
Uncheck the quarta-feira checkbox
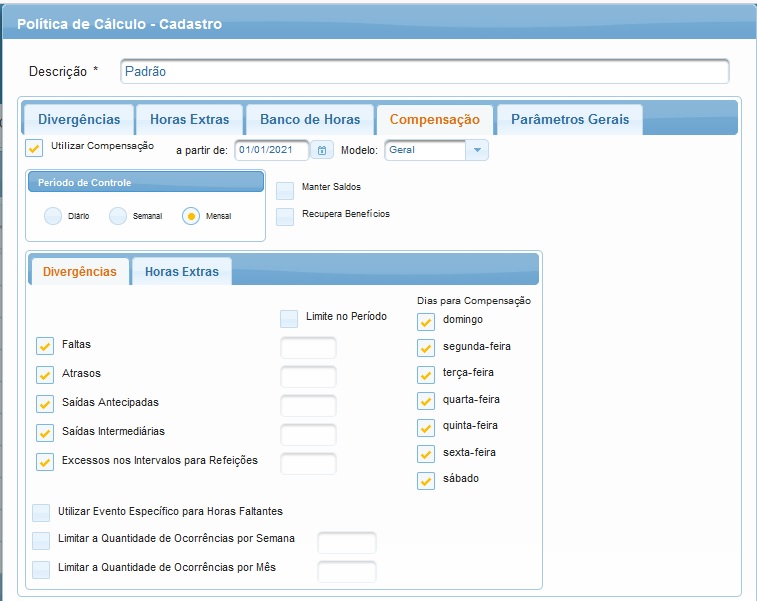point(426,401)
